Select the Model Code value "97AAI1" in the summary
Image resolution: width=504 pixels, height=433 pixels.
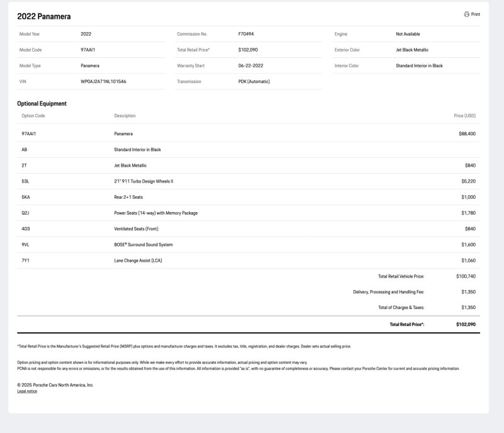tap(88, 50)
